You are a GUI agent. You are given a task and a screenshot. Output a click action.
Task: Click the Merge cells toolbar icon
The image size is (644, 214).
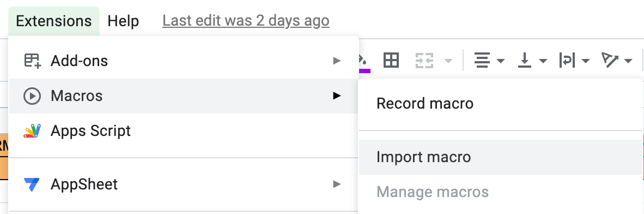(x=424, y=61)
